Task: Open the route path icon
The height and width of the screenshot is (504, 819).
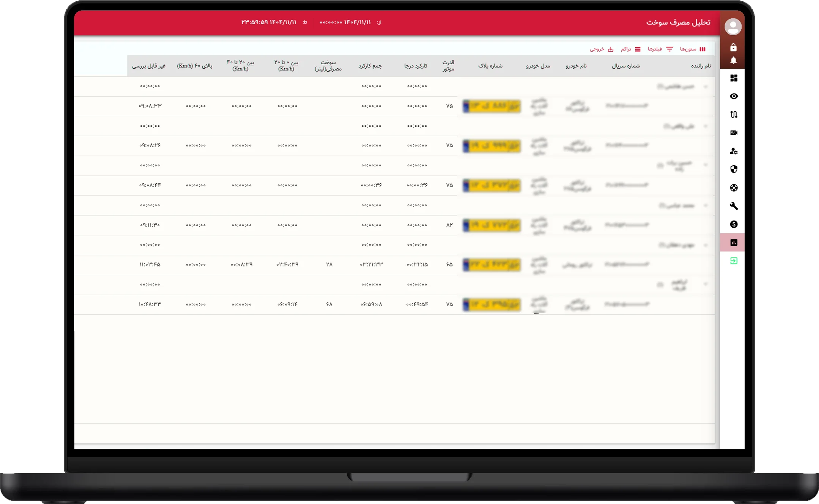Action: (734, 115)
